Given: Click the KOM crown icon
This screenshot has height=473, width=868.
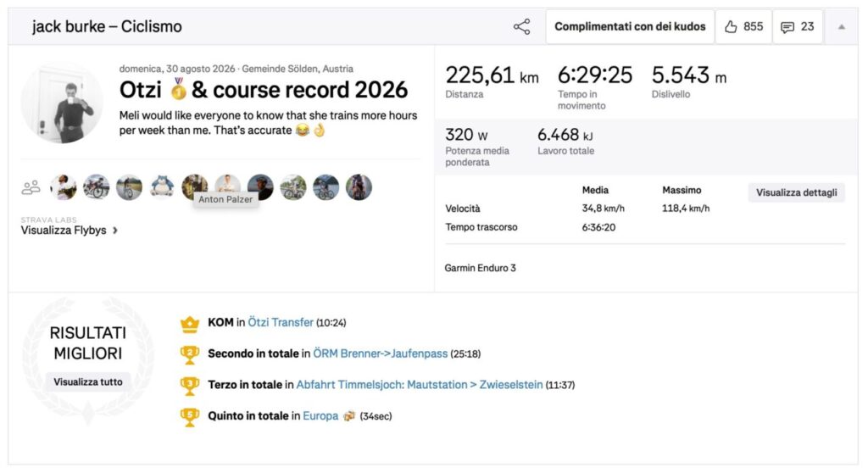Looking at the screenshot, I should pos(189,324).
